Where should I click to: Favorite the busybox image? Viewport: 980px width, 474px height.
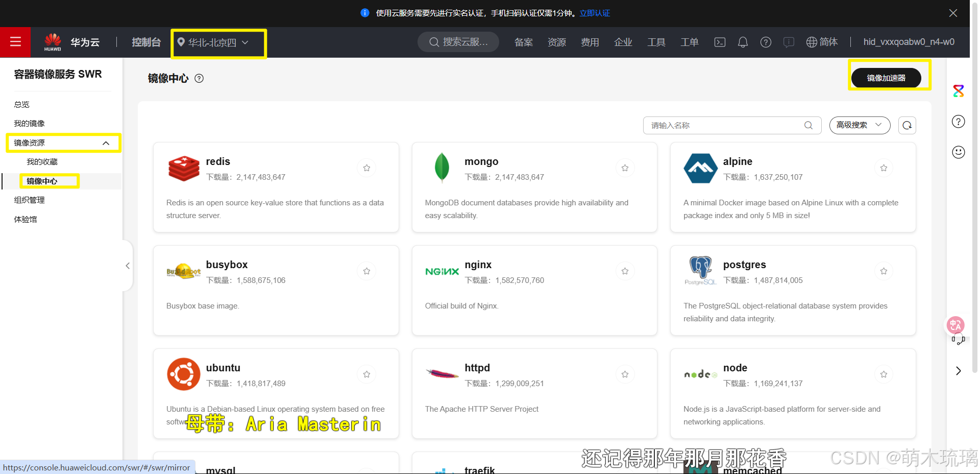[x=366, y=271]
